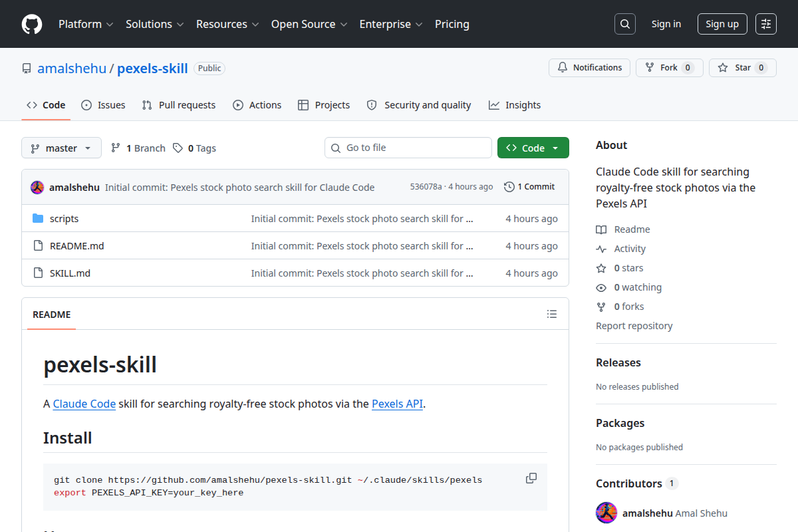Expand the Open Source menu
Image resolution: width=798 pixels, height=532 pixels.
point(309,24)
